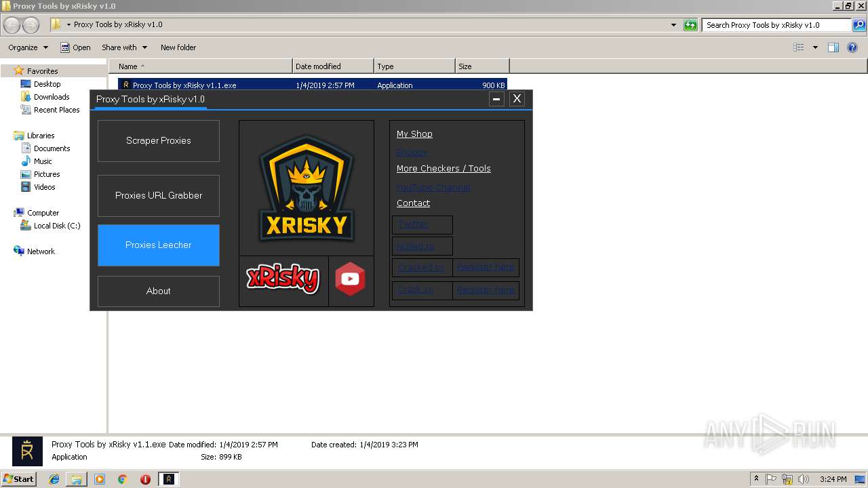Screen dimensions: 868x488
Task: Go forward in Explorer navigation
Action: click(31, 25)
